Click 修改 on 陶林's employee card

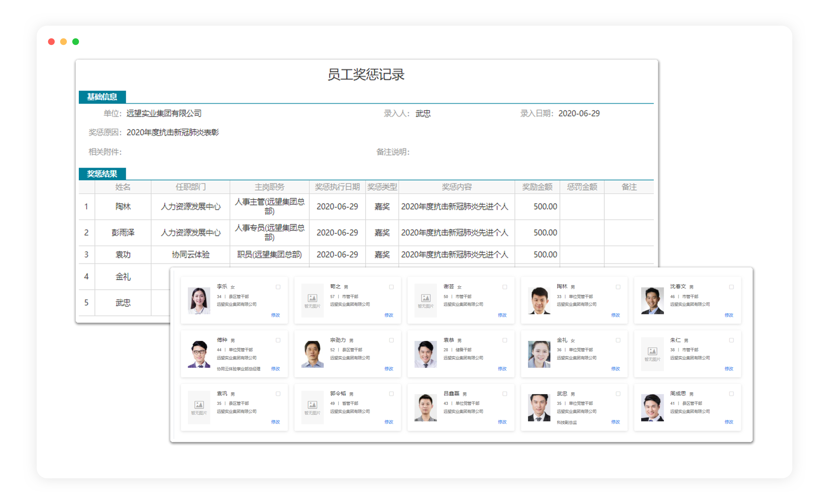616,315
